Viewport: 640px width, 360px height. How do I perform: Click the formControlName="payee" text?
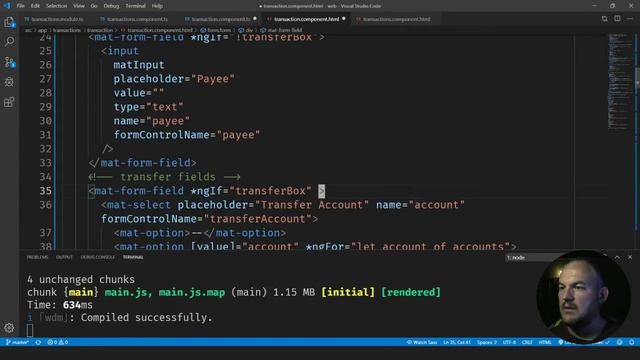point(187,135)
